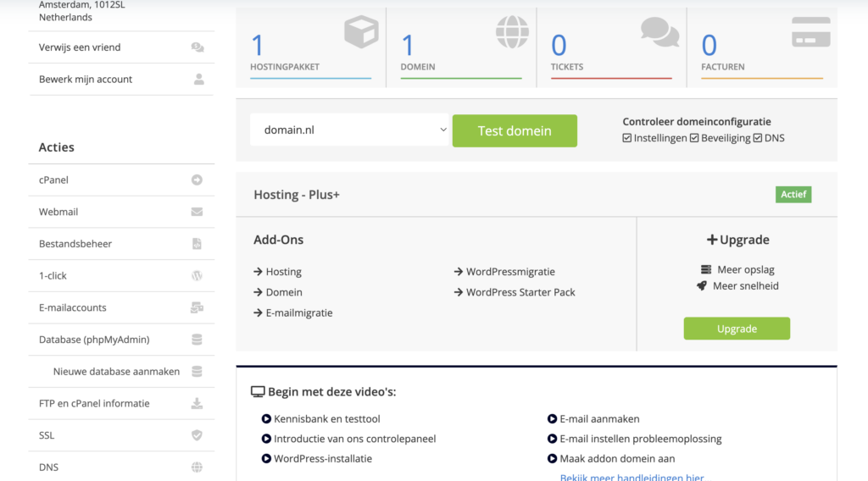Toggle the DNS checkbox under domeinconfiguratie
The width and height of the screenshot is (868, 481).
tap(758, 138)
